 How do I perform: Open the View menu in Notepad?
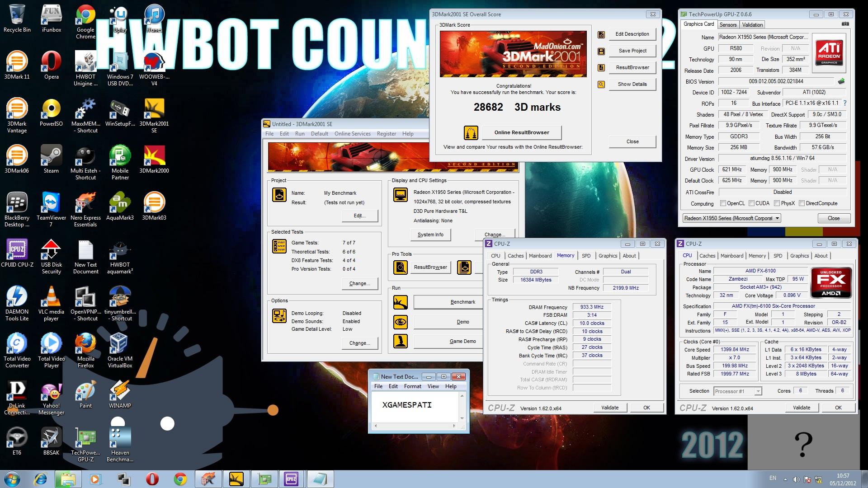pyautogui.click(x=433, y=386)
